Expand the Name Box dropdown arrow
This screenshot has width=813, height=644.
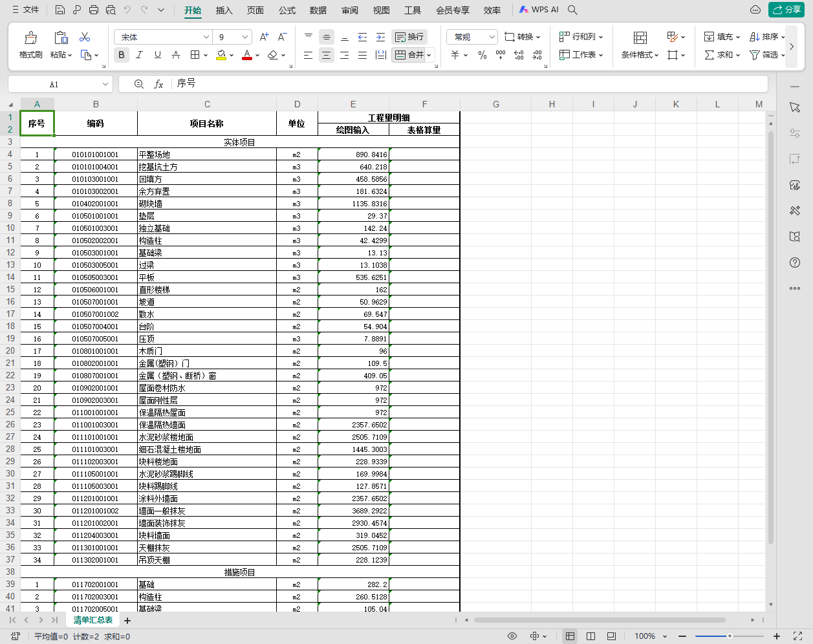click(105, 84)
